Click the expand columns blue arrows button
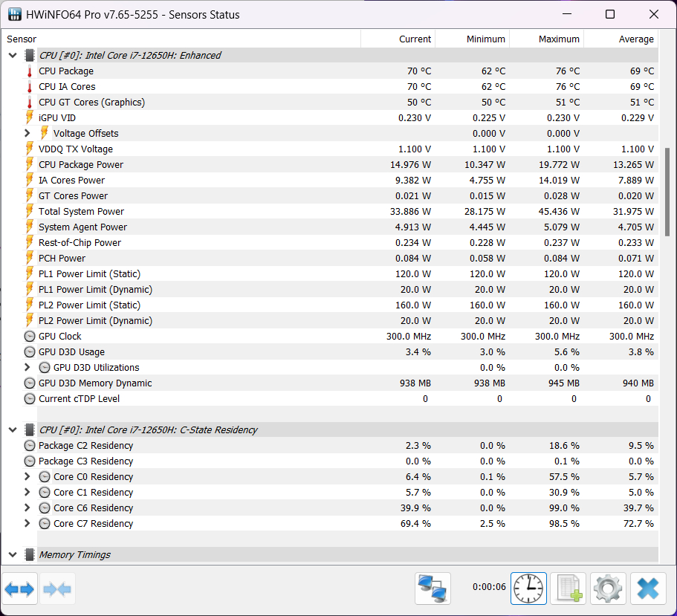 tap(19, 590)
